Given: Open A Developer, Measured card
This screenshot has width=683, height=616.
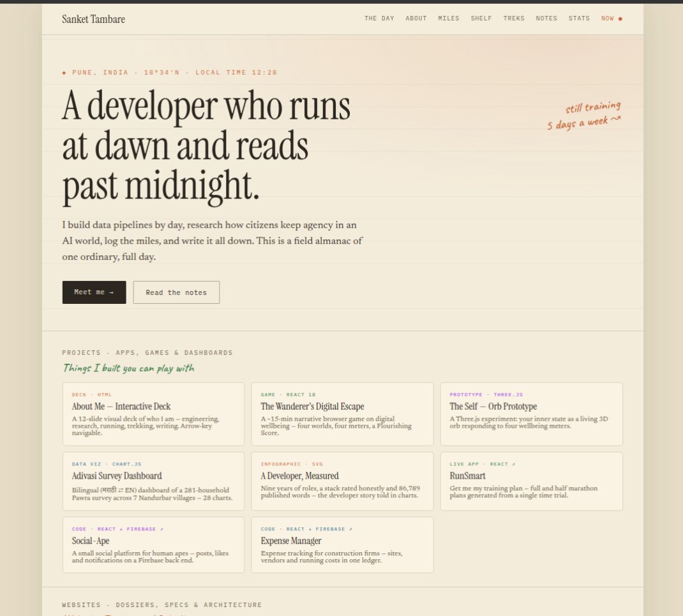Looking at the screenshot, I should click(x=342, y=481).
